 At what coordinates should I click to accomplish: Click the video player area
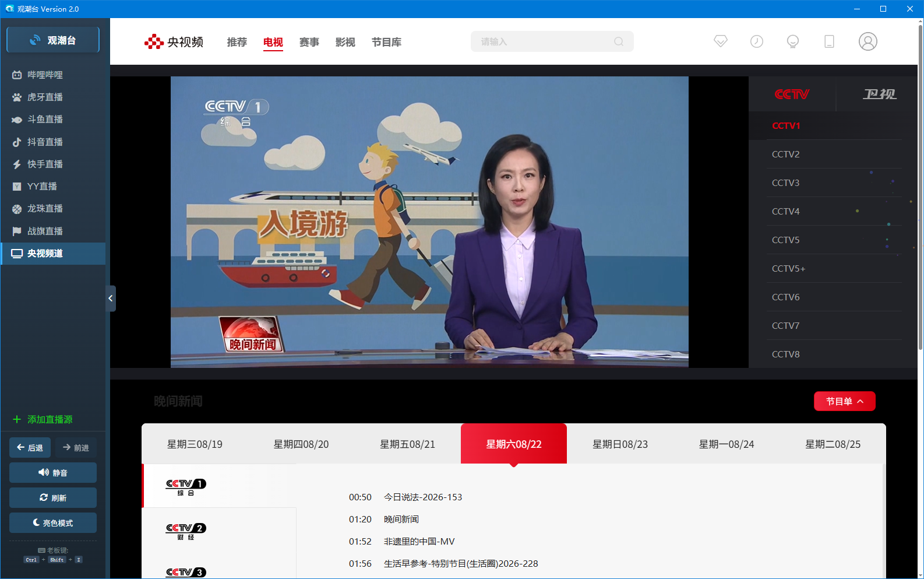[x=429, y=222]
